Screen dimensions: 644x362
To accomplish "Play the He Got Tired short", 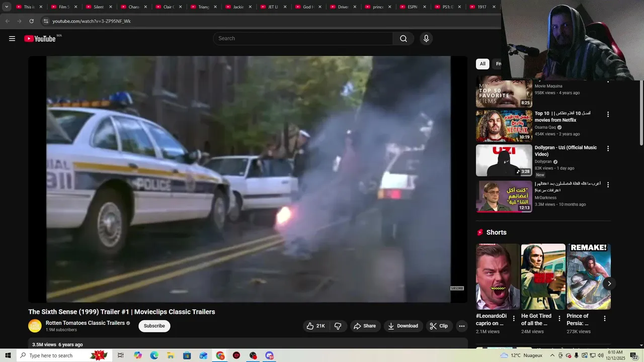I will point(543,277).
